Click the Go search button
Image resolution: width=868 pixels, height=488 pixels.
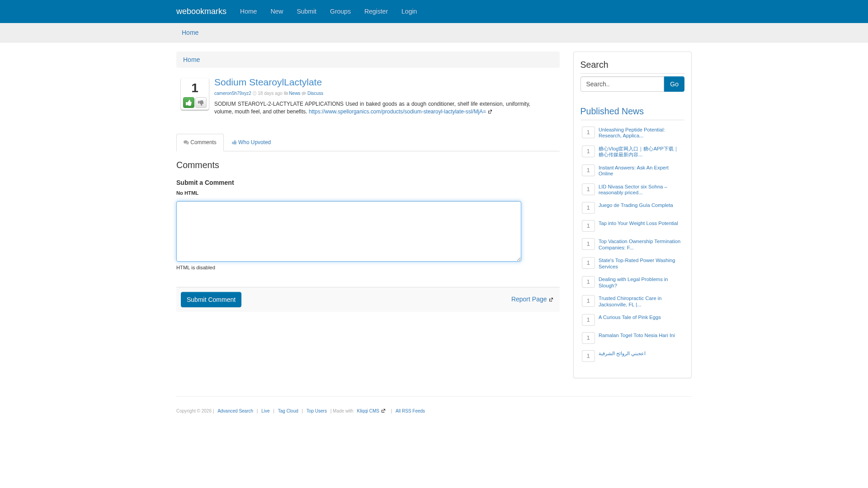click(x=674, y=84)
